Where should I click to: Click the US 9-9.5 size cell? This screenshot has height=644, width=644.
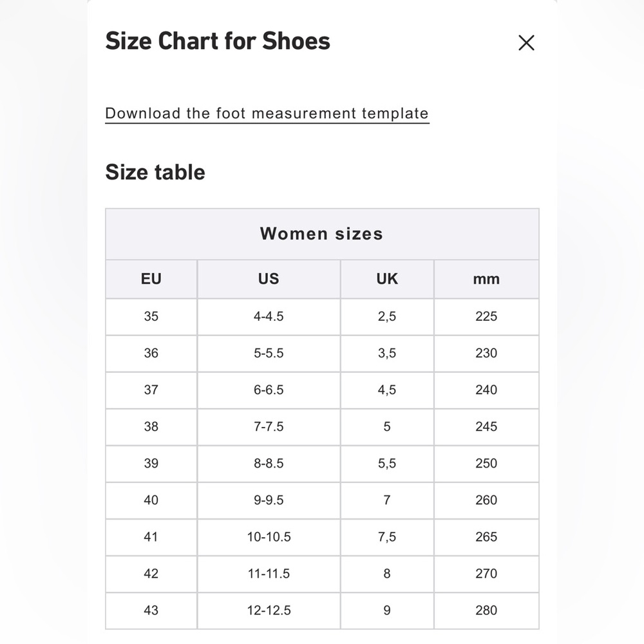(x=269, y=500)
